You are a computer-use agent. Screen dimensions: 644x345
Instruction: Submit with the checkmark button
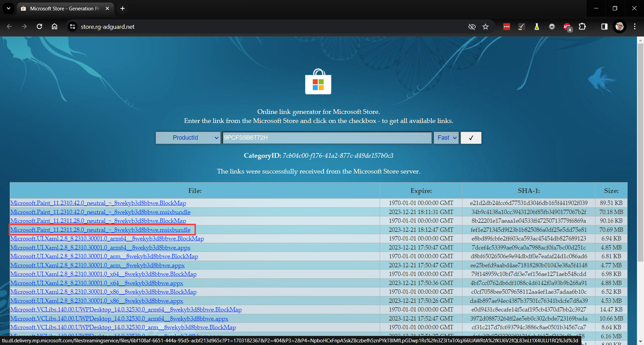(x=471, y=138)
